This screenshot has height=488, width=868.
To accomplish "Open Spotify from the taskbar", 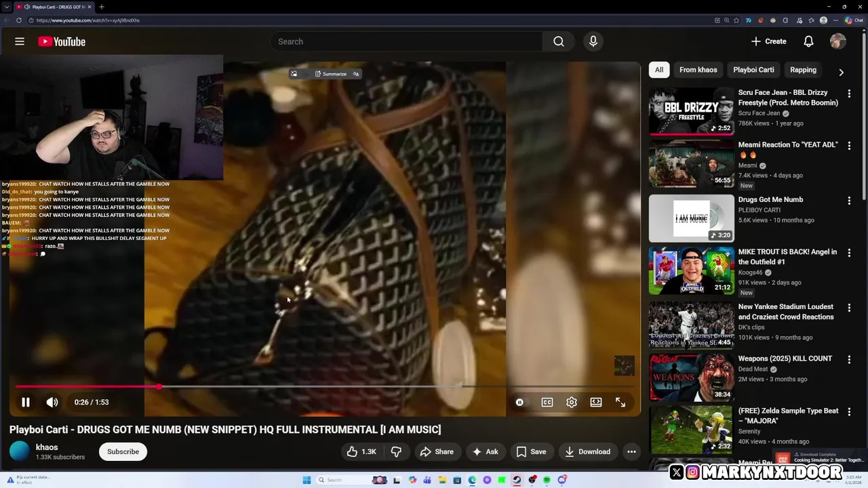I will click(x=547, y=480).
